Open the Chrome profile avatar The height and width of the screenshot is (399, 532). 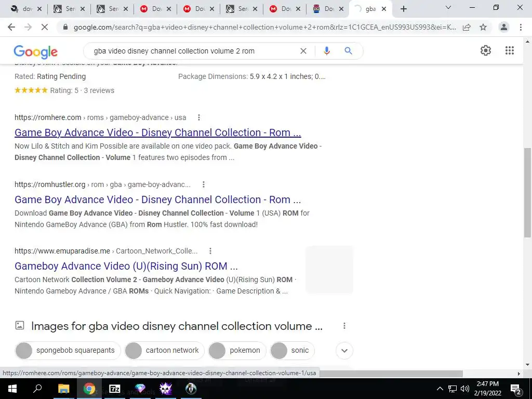pyautogui.click(x=504, y=27)
